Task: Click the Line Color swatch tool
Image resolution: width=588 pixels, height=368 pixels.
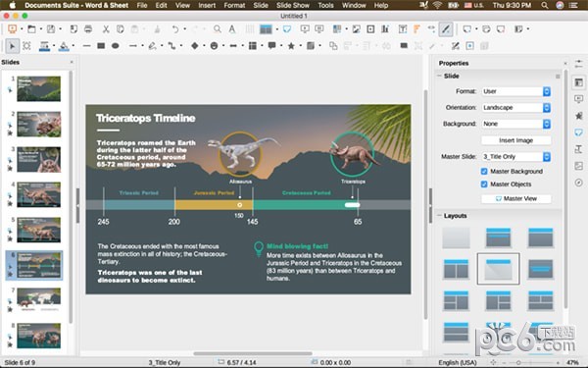Action: click(44, 46)
